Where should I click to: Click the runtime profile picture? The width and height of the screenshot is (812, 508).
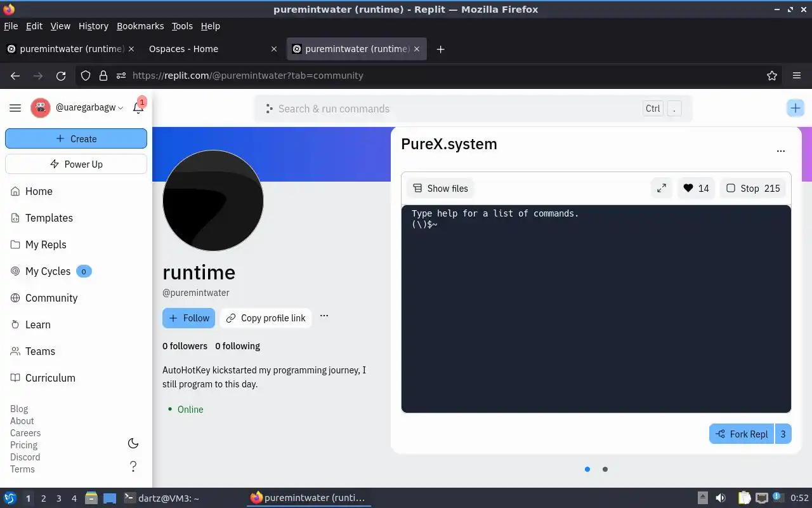pos(213,201)
